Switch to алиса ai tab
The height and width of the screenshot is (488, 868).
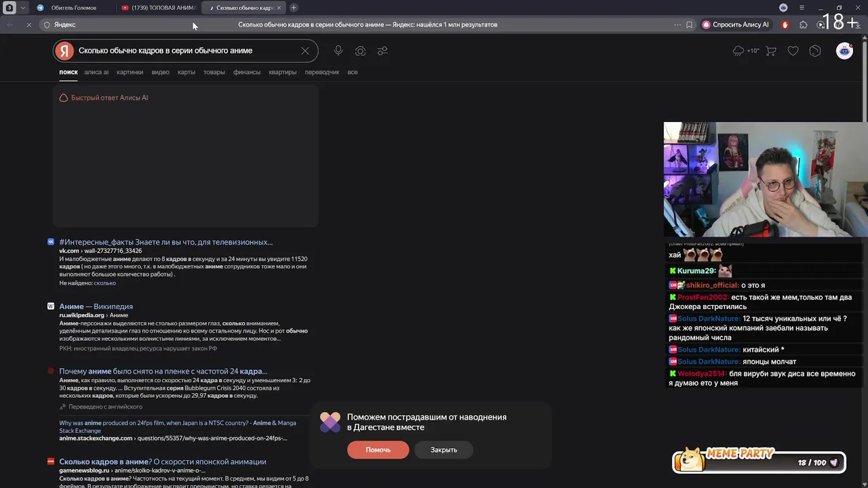pos(96,72)
